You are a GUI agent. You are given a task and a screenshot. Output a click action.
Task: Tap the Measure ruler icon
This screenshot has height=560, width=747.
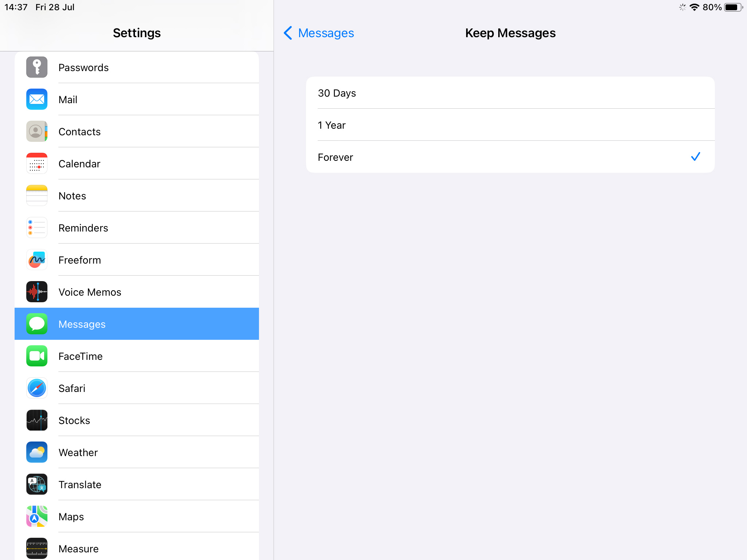pos(37,549)
